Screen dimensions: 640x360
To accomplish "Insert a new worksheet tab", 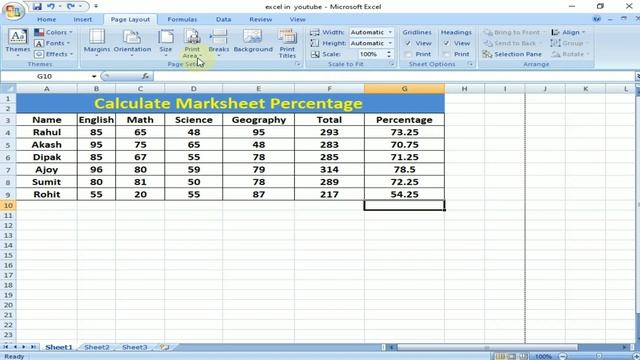I will [164, 347].
